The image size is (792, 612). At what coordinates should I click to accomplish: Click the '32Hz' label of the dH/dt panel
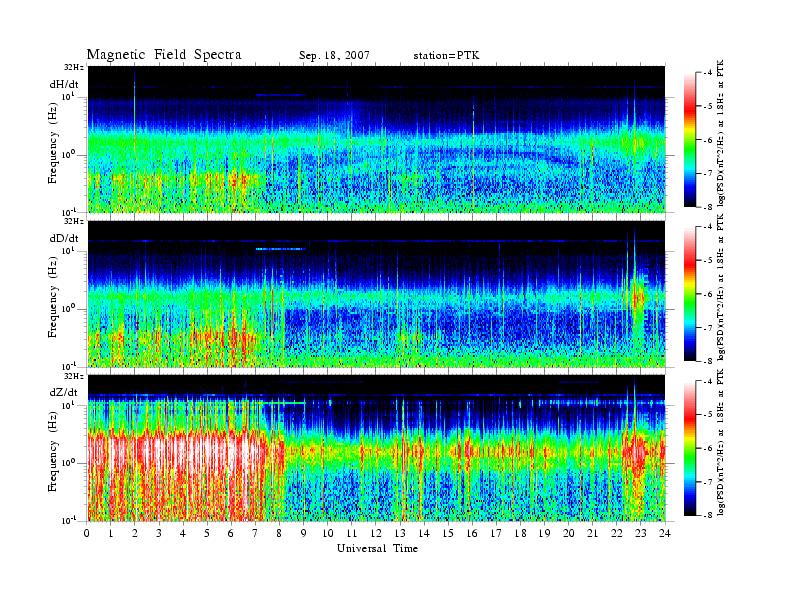[x=74, y=67]
